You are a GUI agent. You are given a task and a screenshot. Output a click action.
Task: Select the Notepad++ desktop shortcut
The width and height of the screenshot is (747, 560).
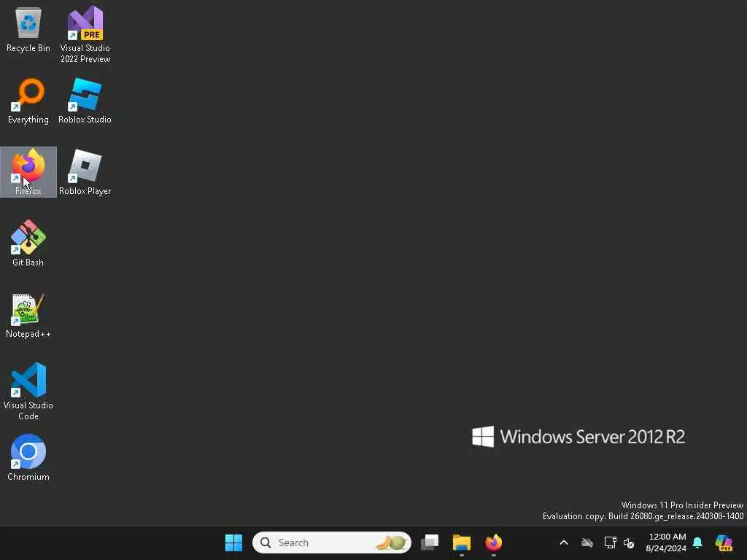(28, 315)
